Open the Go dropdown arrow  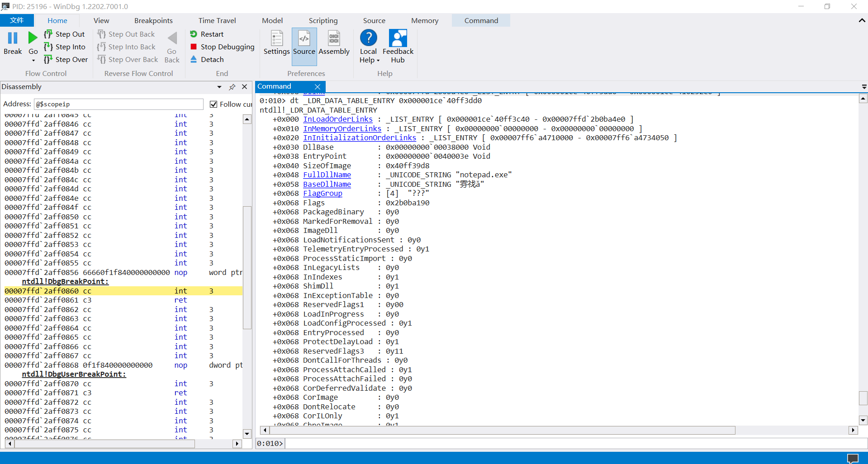tap(33, 61)
